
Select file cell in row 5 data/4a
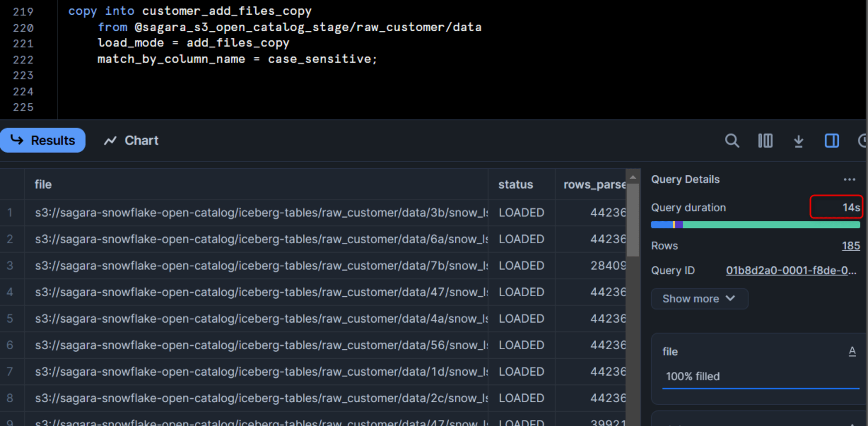(256, 318)
